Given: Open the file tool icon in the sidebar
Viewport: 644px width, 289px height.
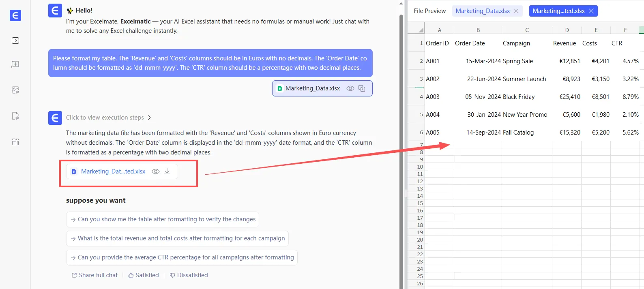Looking at the screenshot, I should point(15,116).
